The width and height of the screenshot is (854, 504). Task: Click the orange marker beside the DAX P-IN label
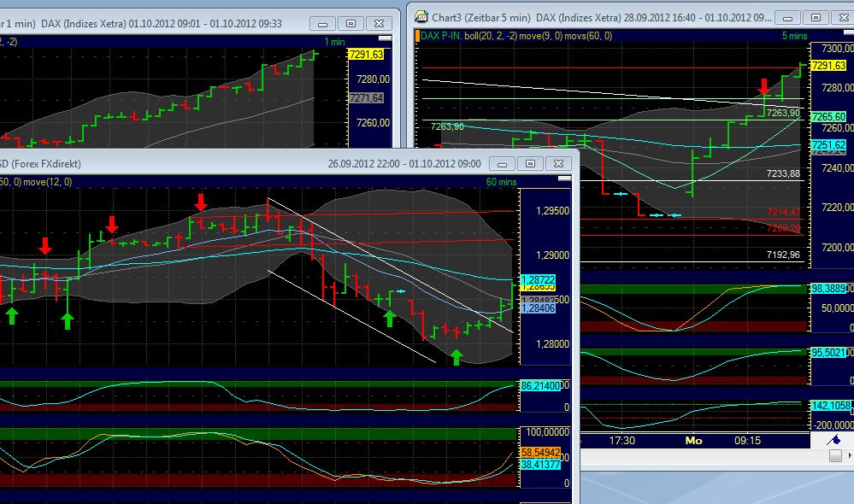(x=418, y=36)
